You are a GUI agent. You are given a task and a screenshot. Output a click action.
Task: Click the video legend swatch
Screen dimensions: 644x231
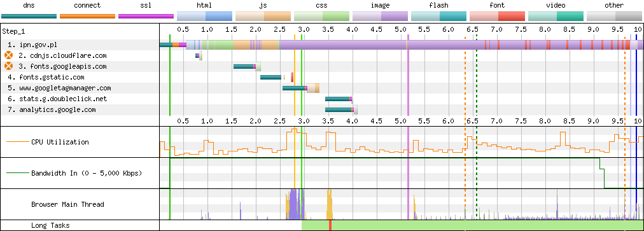coord(556,16)
